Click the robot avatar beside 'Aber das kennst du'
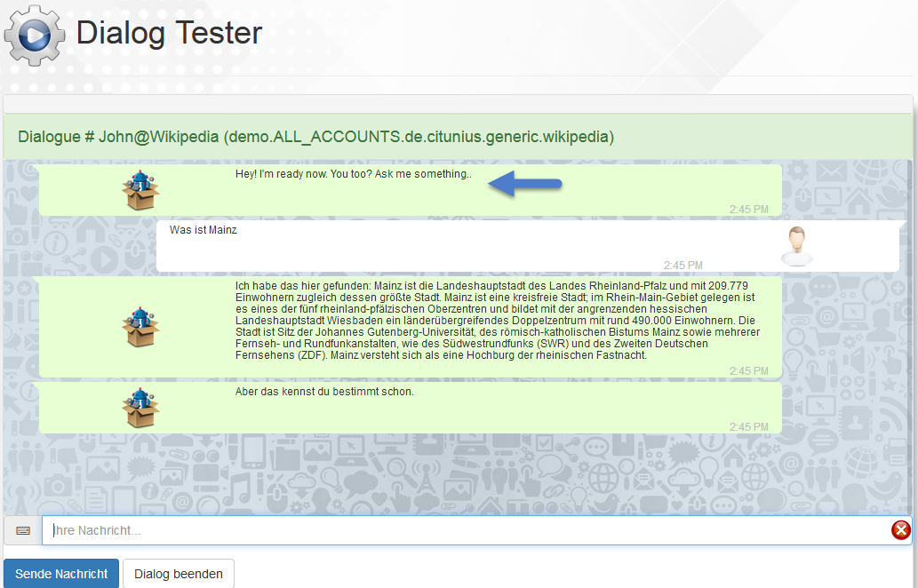This screenshot has width=918, height=588. coord(140,409)
